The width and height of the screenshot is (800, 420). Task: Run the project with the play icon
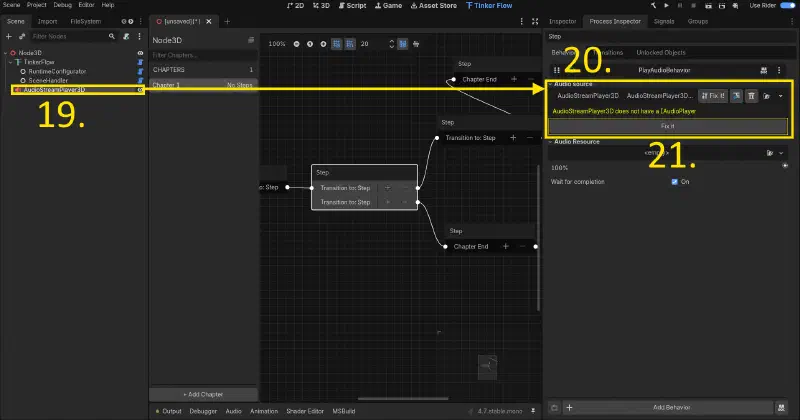coord(666,5)
